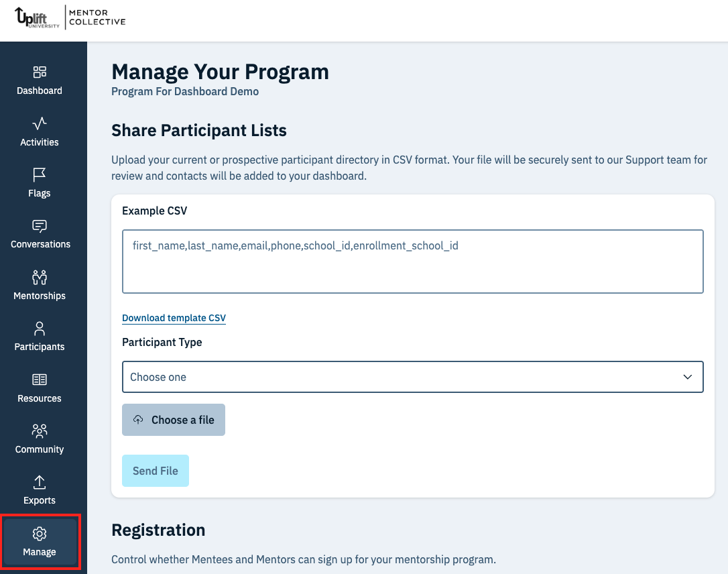Click the Choose a file button
Screen dimensions: 728x574
174,420
